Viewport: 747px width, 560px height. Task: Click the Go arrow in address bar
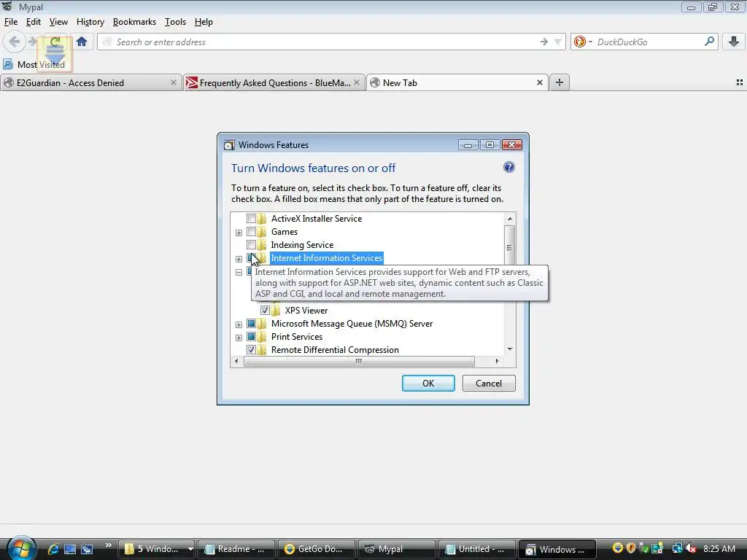[x=543, y=42]
